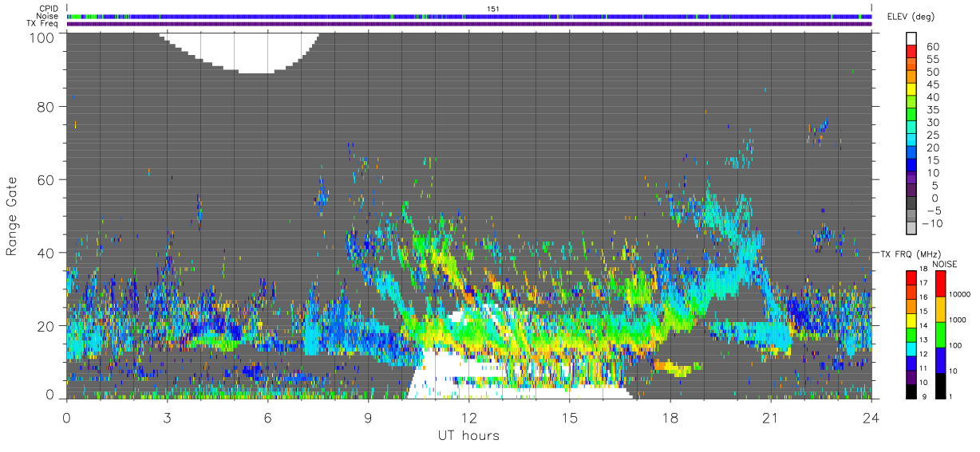
Task: Click the white top swatch of ELEV colorbar
Action: coord(911,37)
